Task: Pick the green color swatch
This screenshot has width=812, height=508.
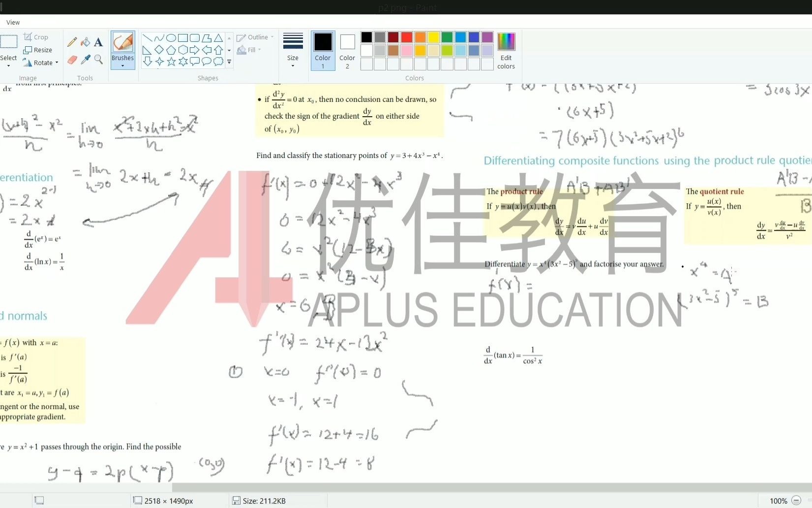Action: point(447,37)
